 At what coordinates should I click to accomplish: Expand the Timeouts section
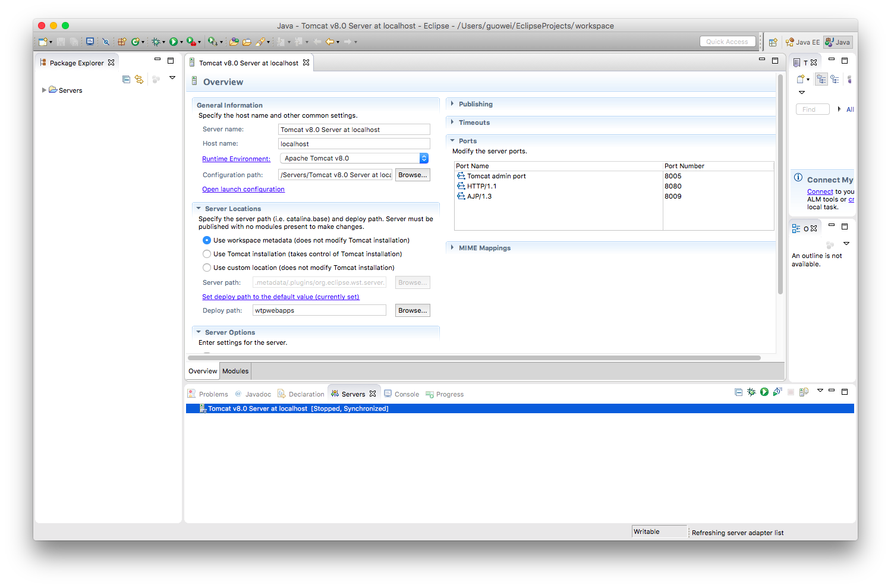tap(452, 122)
